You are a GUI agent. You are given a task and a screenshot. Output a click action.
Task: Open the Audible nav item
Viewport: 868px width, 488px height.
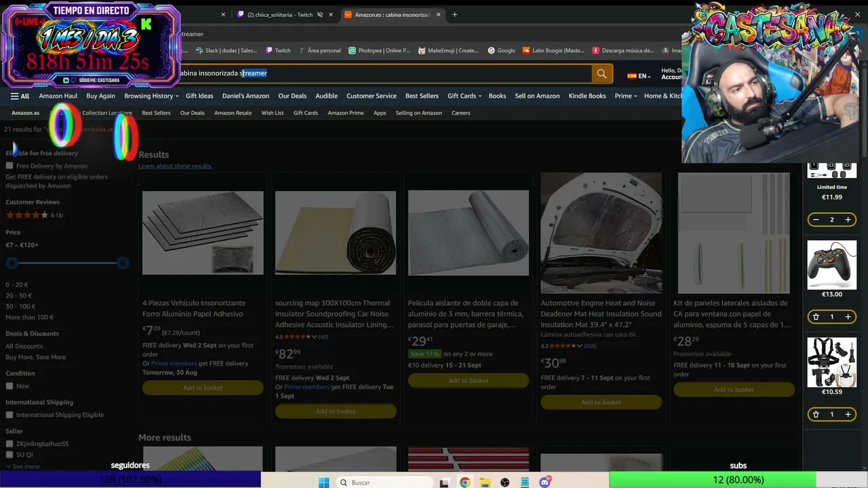point(326,96)
